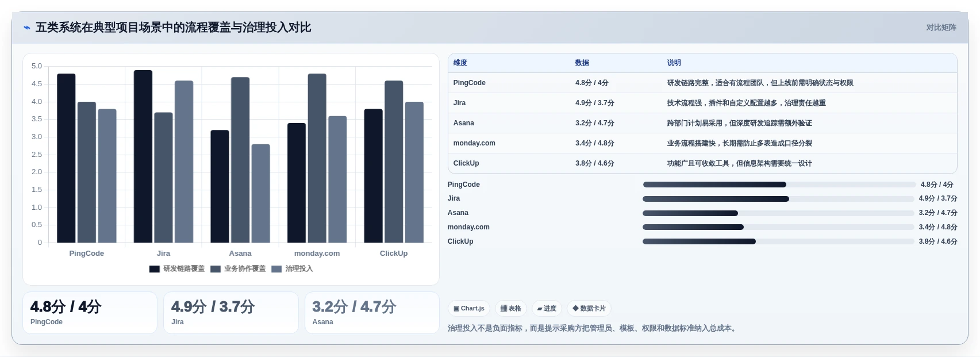Screen dimensions: 980x357
Task: Click PingCode cell in the table
Action: (470, 83)
